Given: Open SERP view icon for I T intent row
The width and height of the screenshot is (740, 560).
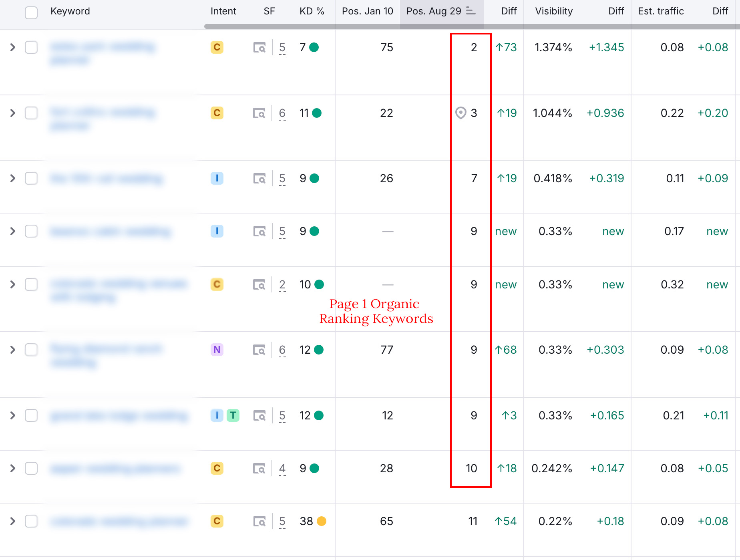Looking at the screenshot, I should 259,416.
